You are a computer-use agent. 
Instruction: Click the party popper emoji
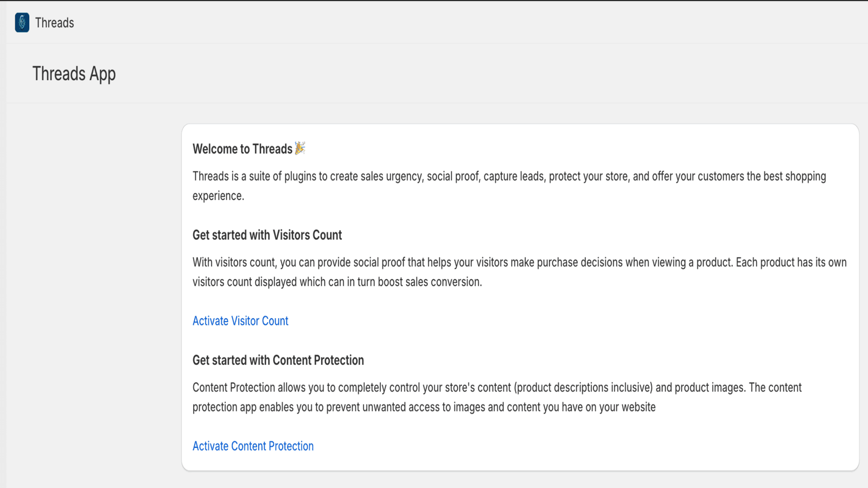click(300, 148)
